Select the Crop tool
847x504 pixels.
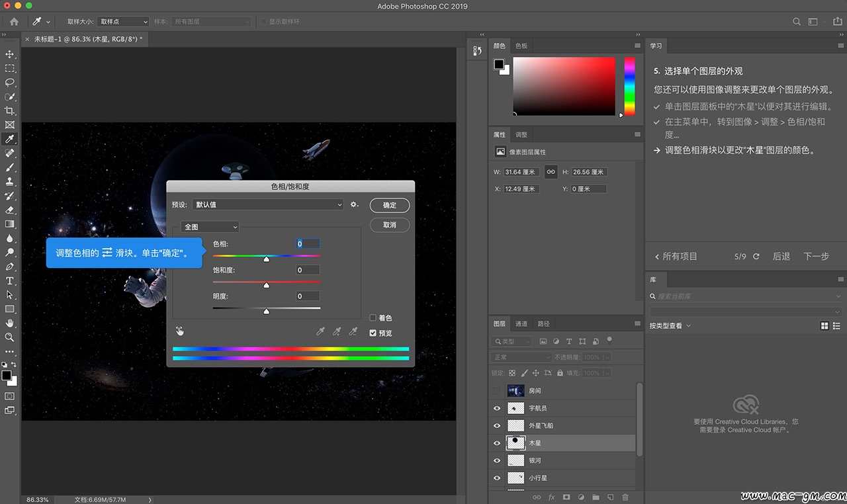(10, 110)
